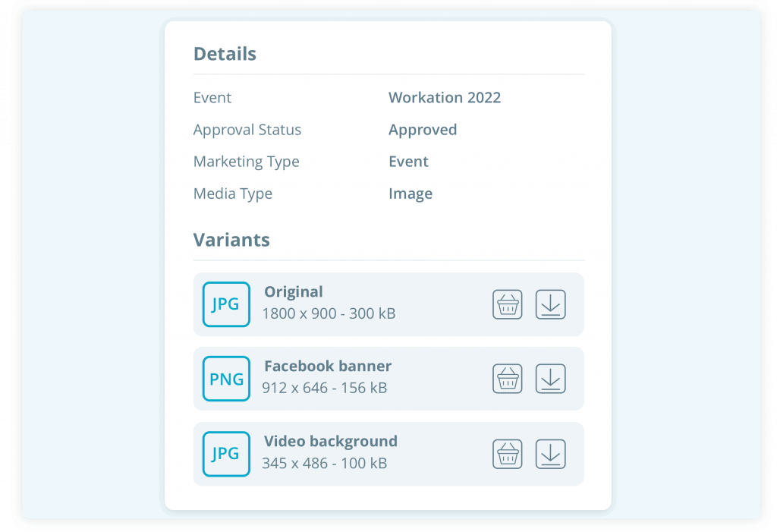The width and height of the screenshot is (777, 532).
Task: Click the PNG format badge
Action: (226, 379)
